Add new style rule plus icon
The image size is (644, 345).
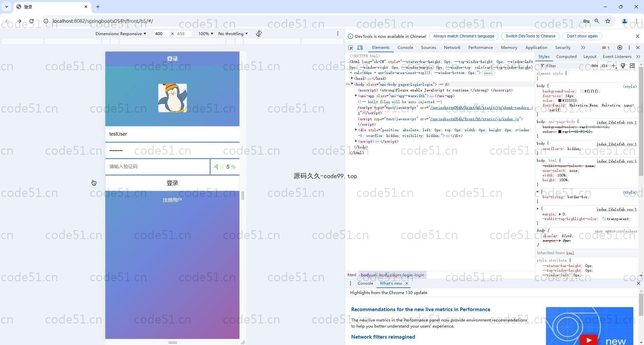pyautogui.click(x=614, y=66)
